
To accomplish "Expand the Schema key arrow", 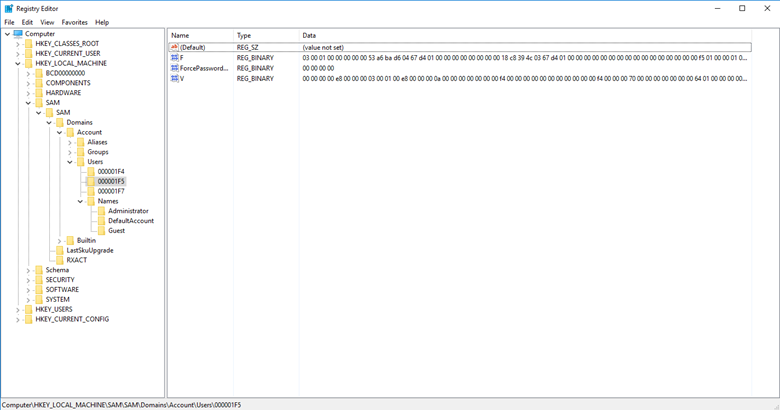I will [x=28, y=270].
